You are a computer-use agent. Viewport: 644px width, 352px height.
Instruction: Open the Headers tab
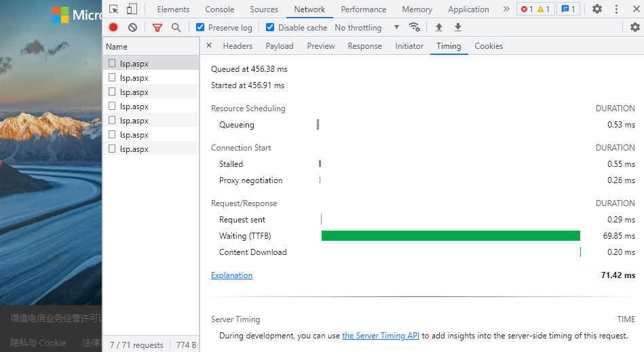tap(238, 46)
